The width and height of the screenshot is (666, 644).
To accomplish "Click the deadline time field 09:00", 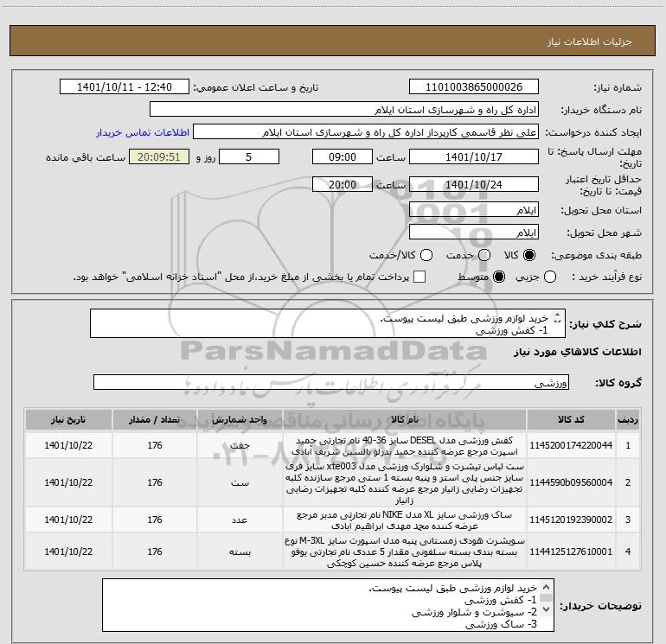I will pos(343,156).
